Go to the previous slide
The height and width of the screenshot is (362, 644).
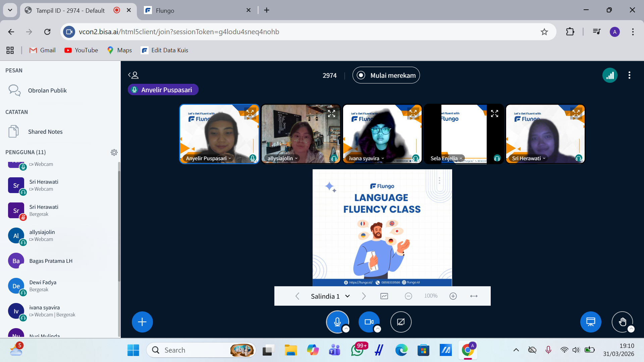coord(297,296)
